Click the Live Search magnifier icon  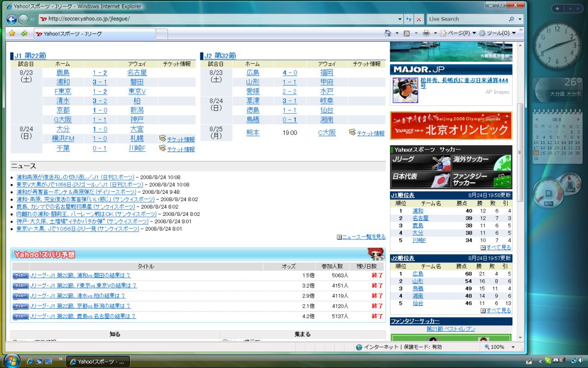(x=512, y=19)
